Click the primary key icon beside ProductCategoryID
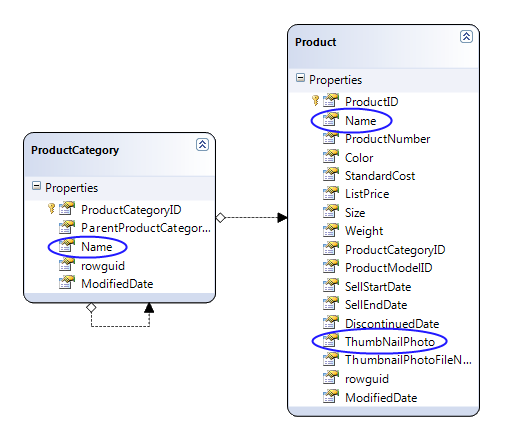Screen dimensions: 506x439 [x=51, y=209]
